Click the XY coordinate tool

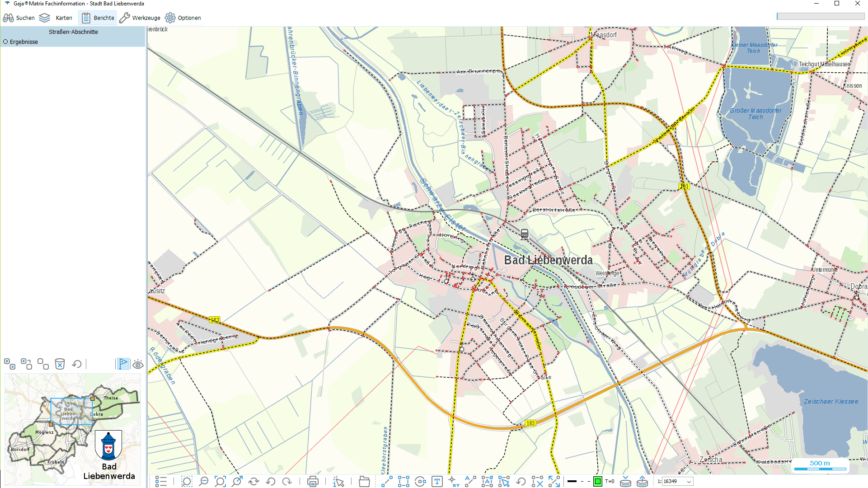(x=454, y=482)
